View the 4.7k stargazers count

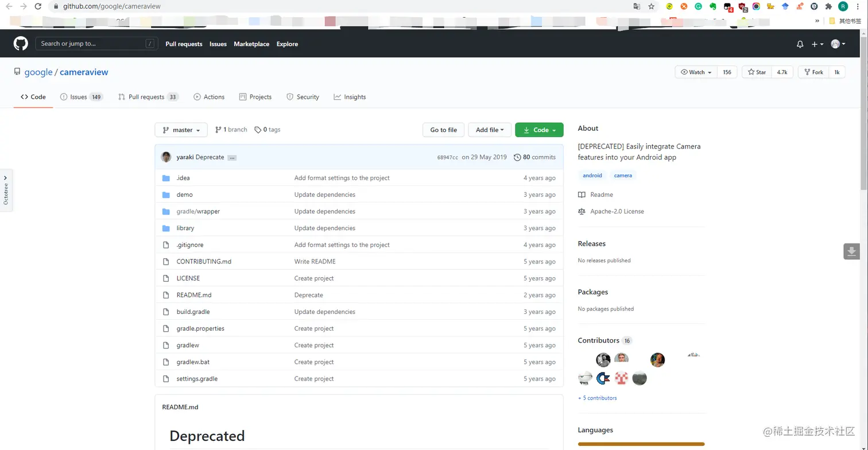[782, 72]
